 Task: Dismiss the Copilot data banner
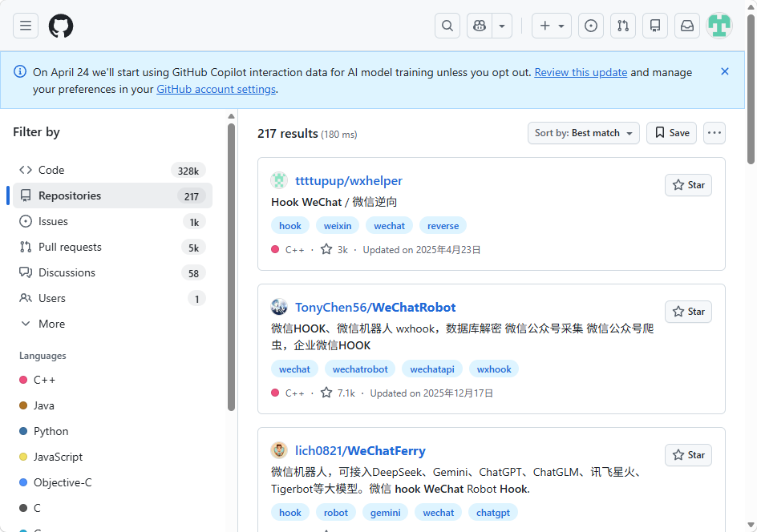tap(725, 71)
